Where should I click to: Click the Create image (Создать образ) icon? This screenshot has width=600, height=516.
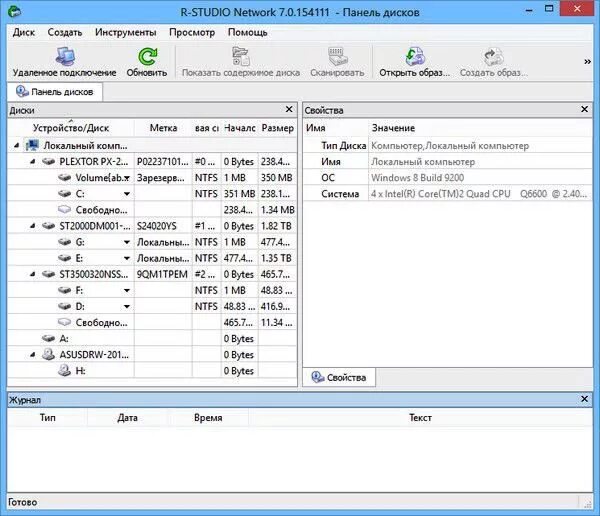coord(493,57)
